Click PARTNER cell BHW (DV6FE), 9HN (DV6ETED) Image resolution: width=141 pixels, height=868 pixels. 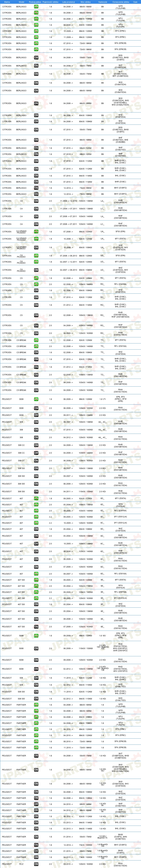tap(120, 837)
